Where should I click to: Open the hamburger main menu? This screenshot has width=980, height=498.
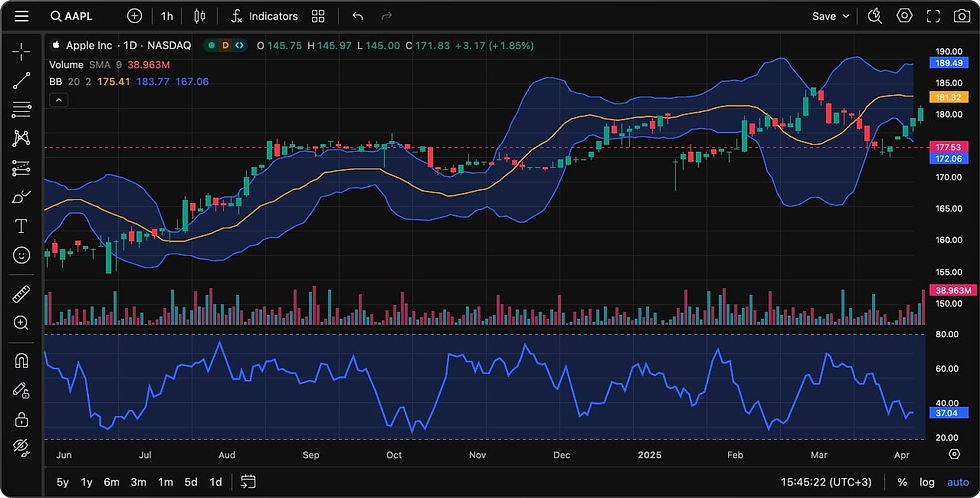point(21,16)
